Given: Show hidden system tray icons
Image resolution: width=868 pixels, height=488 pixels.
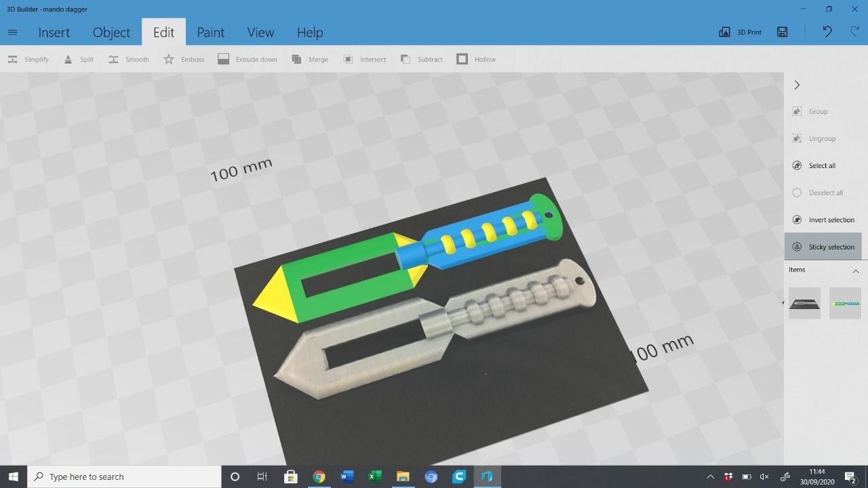Looking at the screenshot, I should 710,476.
